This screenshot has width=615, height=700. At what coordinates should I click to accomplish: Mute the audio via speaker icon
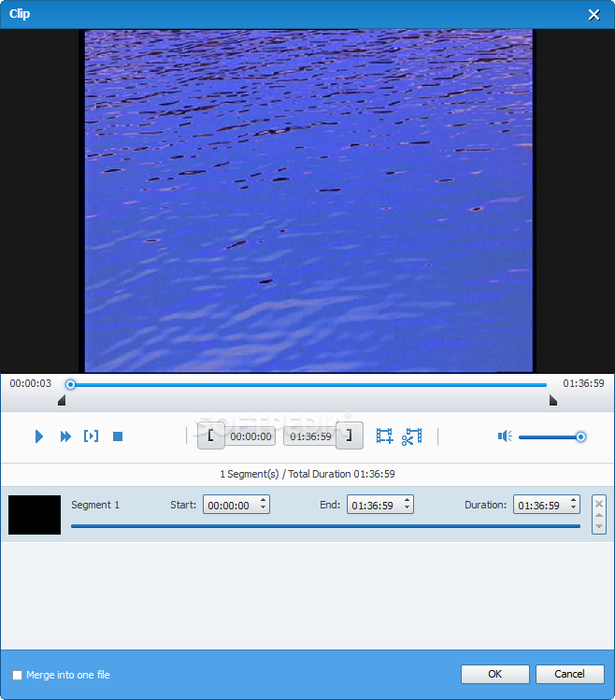coord(505,436)
